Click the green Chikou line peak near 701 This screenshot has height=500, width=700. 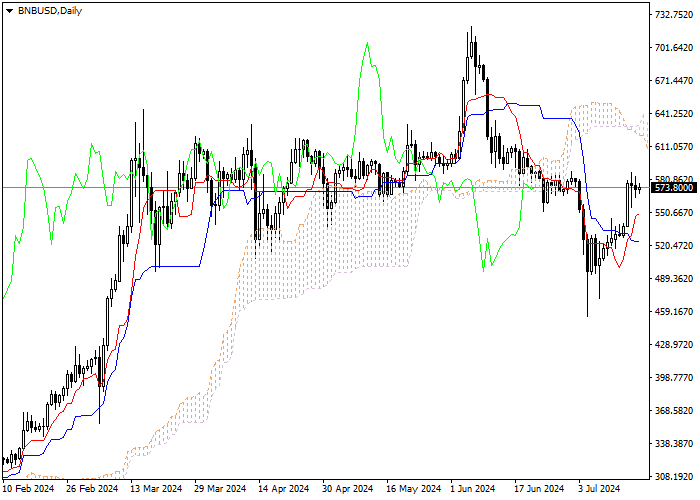coord(367,43)
